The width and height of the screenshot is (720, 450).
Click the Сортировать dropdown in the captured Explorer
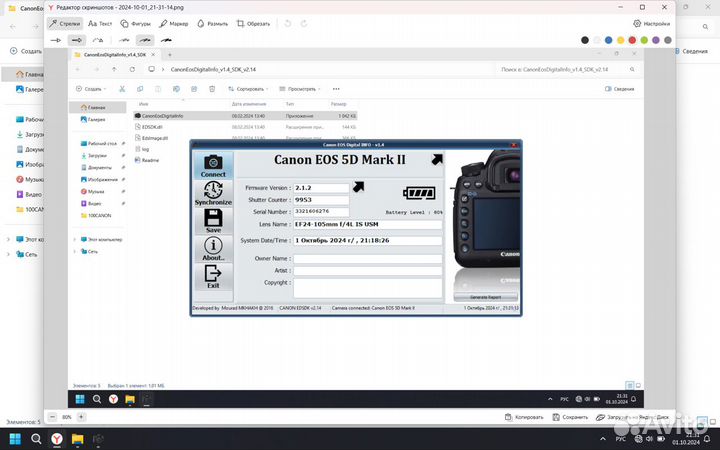(x=248, y=89)
